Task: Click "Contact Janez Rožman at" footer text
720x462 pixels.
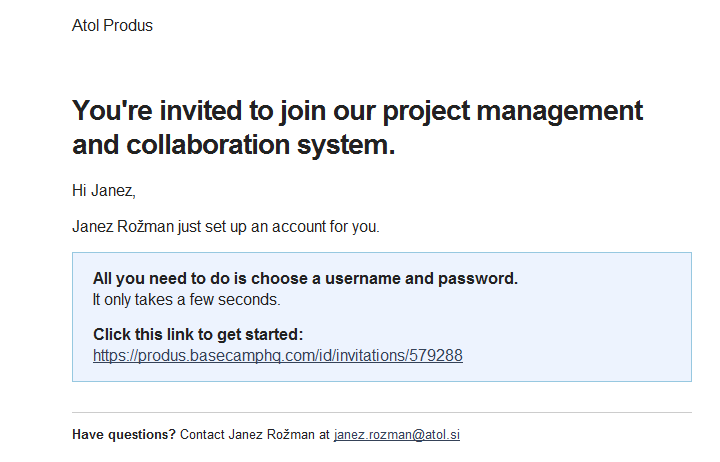Action: point(255,435)
